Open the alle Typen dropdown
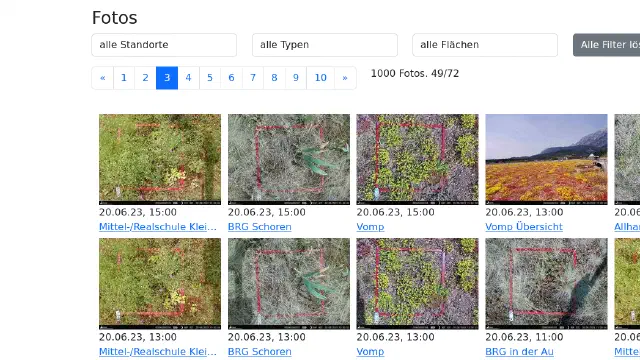The image size is (640, 360). pyautogui.click(x=324, y=45)
